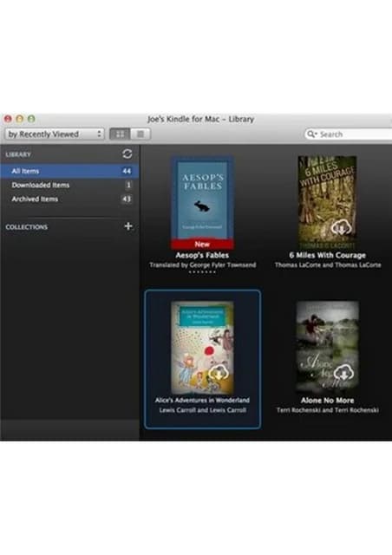Select Archived Items in sidebar
The image size is (392, 555).
click(69, 199)
